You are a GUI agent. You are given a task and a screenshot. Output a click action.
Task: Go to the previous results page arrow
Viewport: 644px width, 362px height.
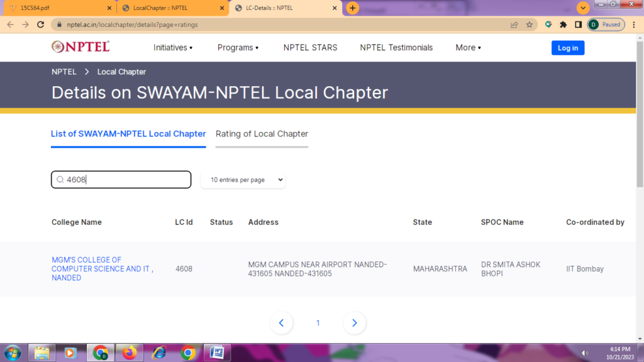pyautogui.click(x=281, y=323)
